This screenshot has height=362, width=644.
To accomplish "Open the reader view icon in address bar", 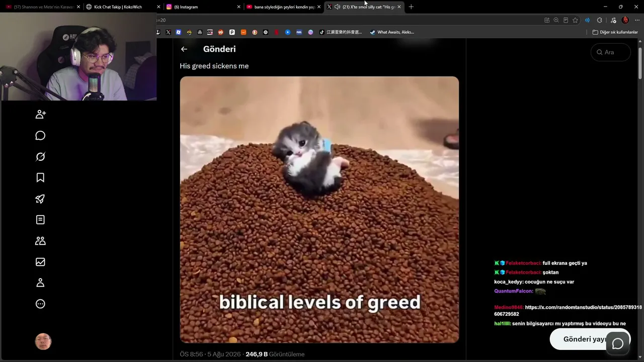I will point(566,20).
